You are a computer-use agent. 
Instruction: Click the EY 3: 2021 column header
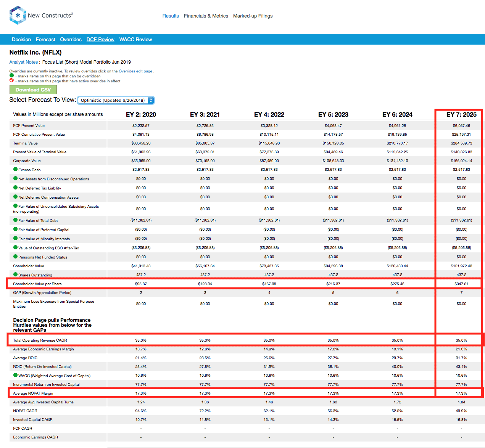click(x=205, y=114)
